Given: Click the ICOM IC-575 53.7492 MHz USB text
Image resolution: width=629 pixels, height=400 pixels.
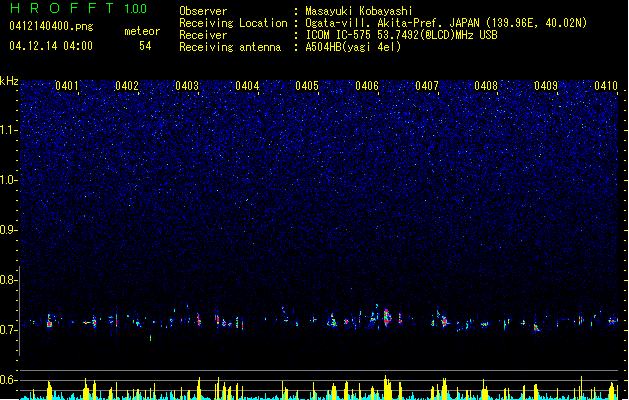Looking at the screenshot, I should click(402, 35).
